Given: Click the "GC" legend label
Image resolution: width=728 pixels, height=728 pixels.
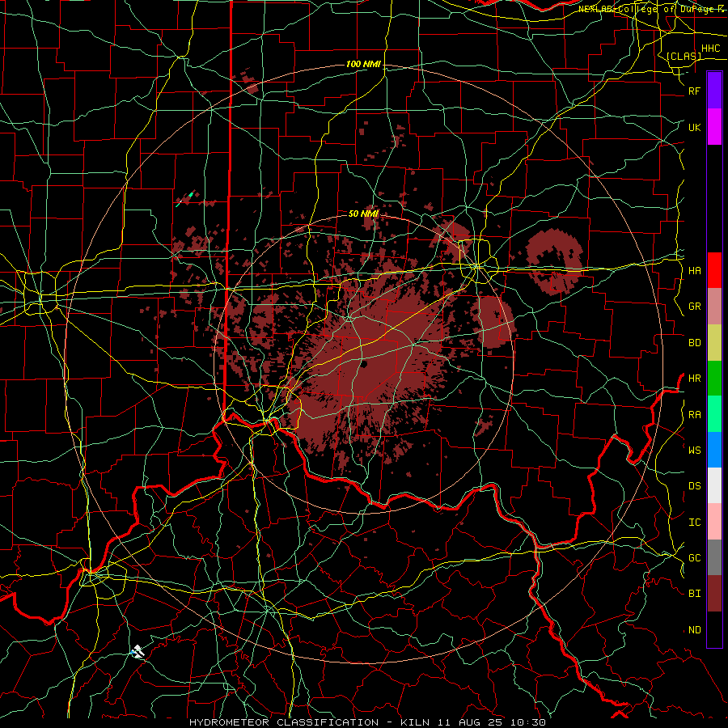Looking at the screenshot, I should 694,557.
